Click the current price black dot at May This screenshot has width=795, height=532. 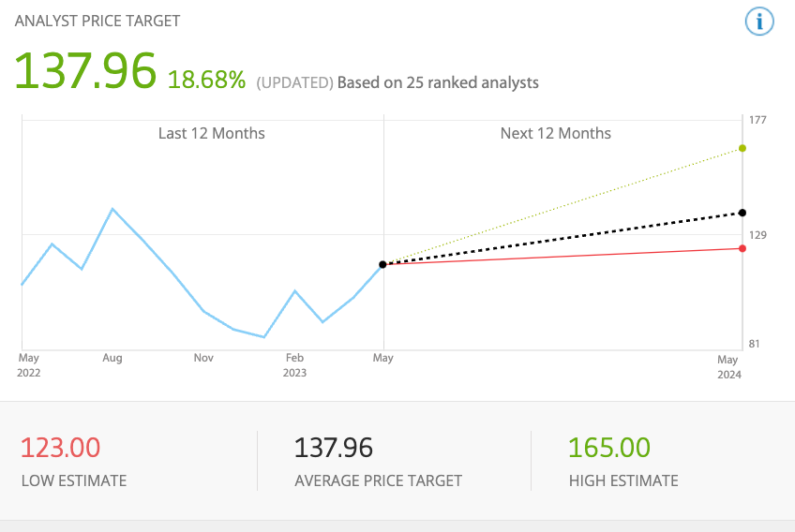[382, 265]
